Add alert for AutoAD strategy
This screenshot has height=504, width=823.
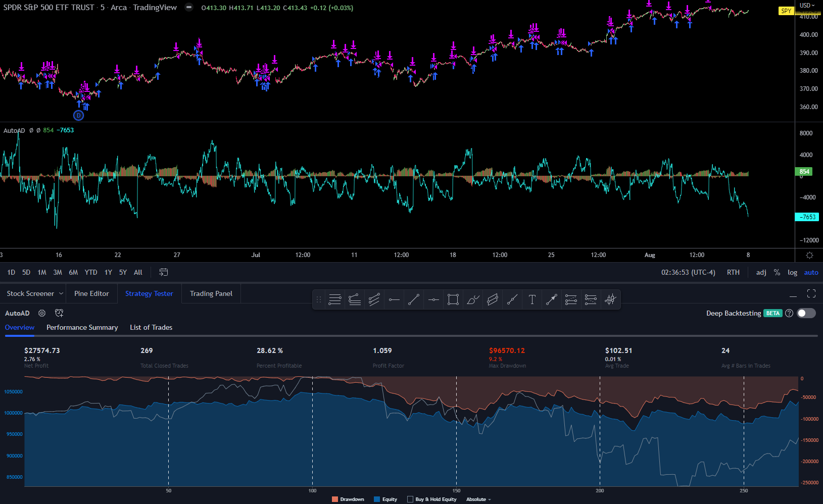click(59, 313)
